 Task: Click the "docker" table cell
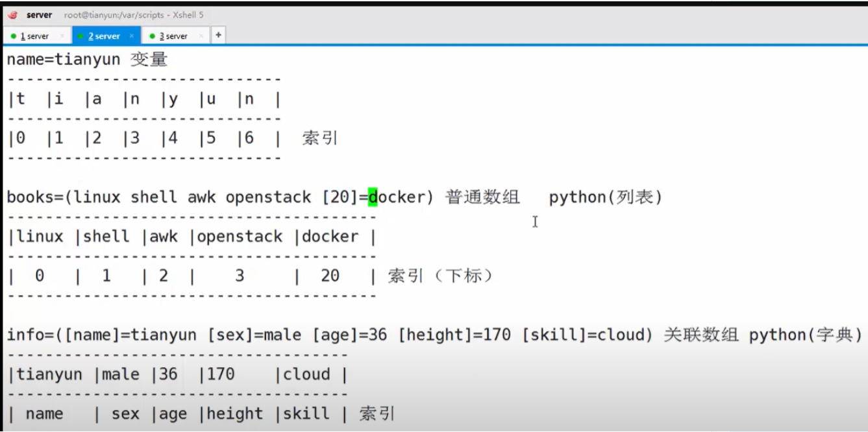pos(330,237)
